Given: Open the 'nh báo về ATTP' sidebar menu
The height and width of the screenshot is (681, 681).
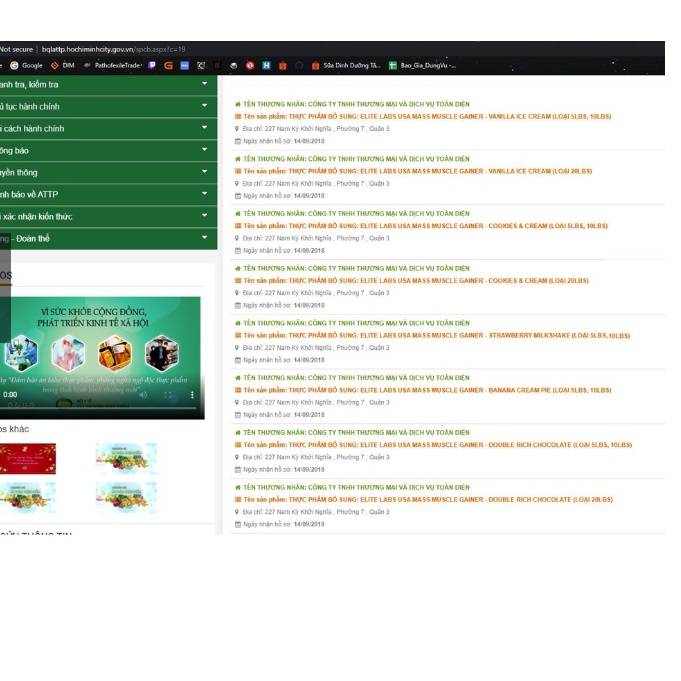Looking at the screenshot, I should (x=109, y=195).
